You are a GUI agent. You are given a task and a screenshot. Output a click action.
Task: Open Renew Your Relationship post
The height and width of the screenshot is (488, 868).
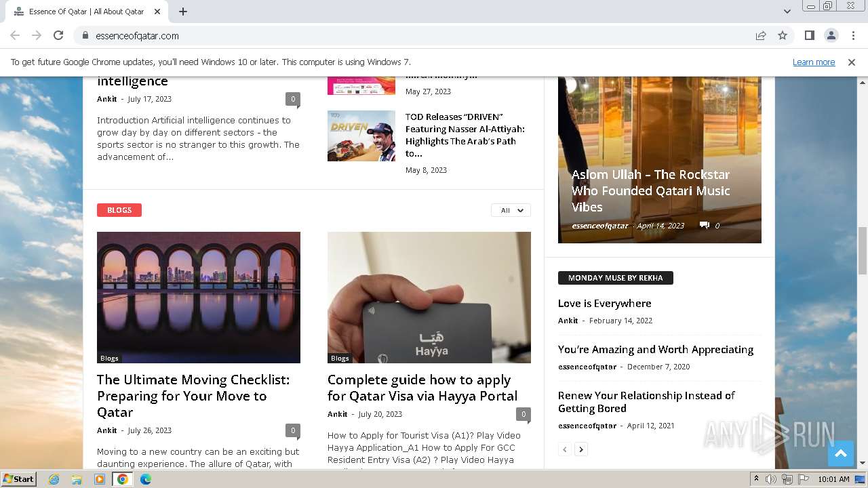(x=646, y=401)
